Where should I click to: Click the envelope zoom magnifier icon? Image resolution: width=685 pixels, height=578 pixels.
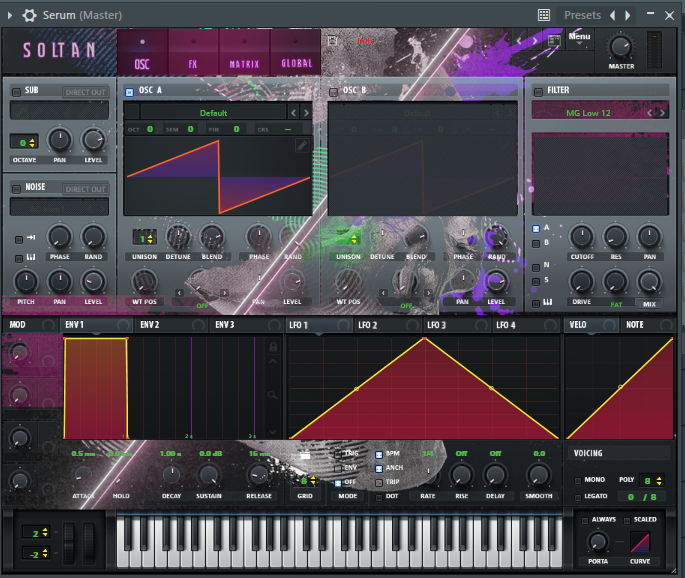273,395
